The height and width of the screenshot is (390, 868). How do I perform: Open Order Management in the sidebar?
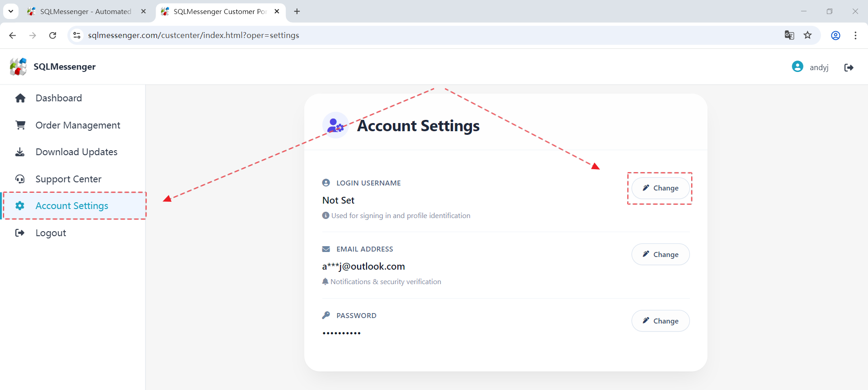[x=78, y=125]
